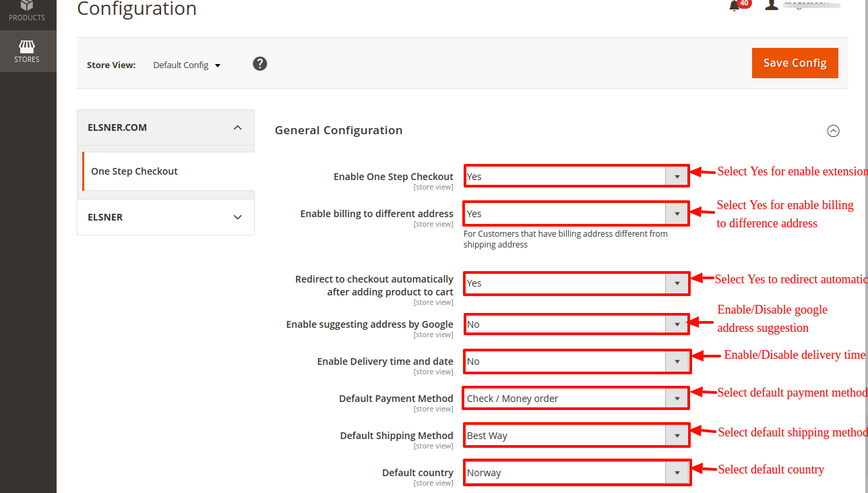Open Enable billing to different address dropdown
Image resolution: width=868 pixels, height=493 pixels.
click(x=576, y=213)
